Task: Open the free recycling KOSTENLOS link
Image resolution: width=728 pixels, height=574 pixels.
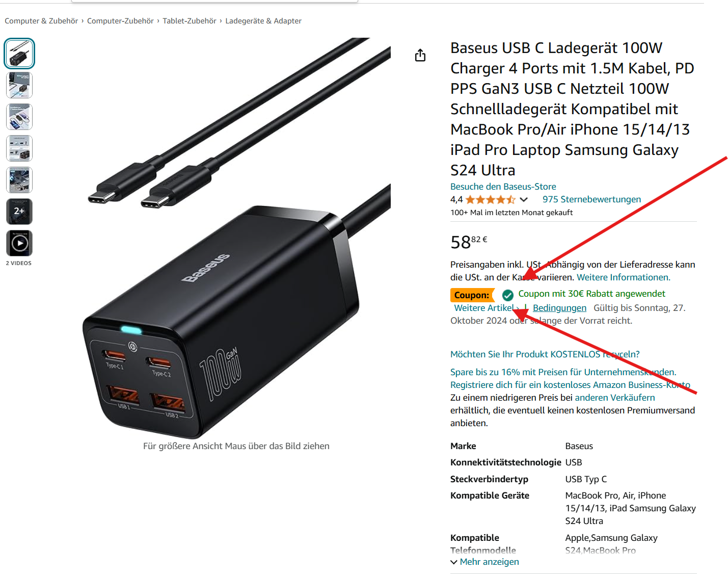Action: pos(545,354)
